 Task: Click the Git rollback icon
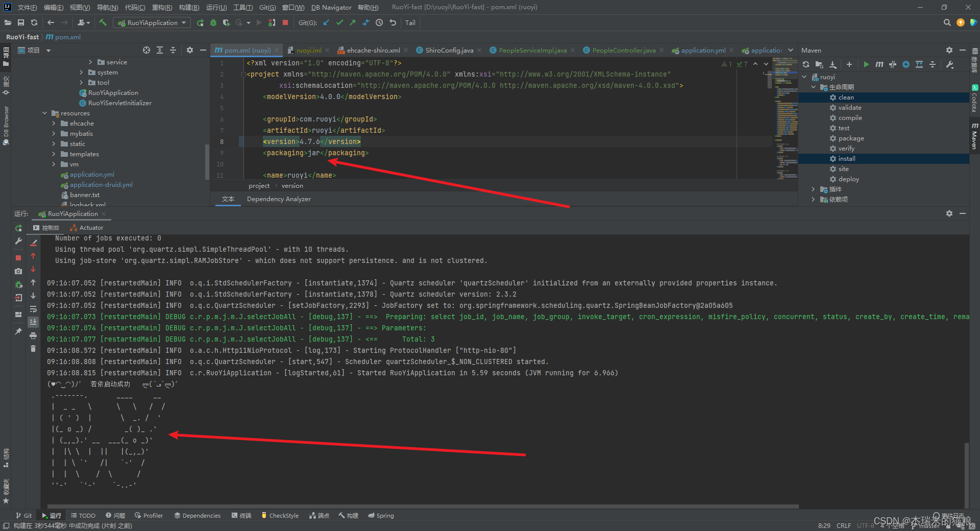(x=393, y=22)
